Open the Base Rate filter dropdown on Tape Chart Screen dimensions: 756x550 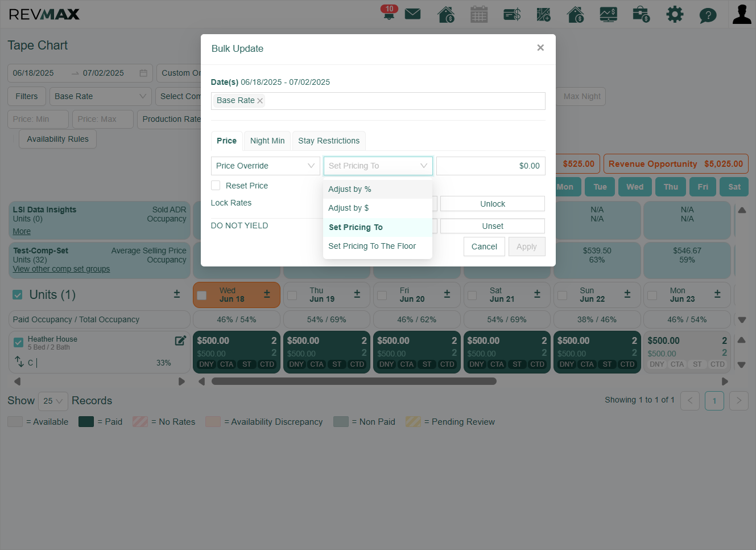tap(101, 96)
